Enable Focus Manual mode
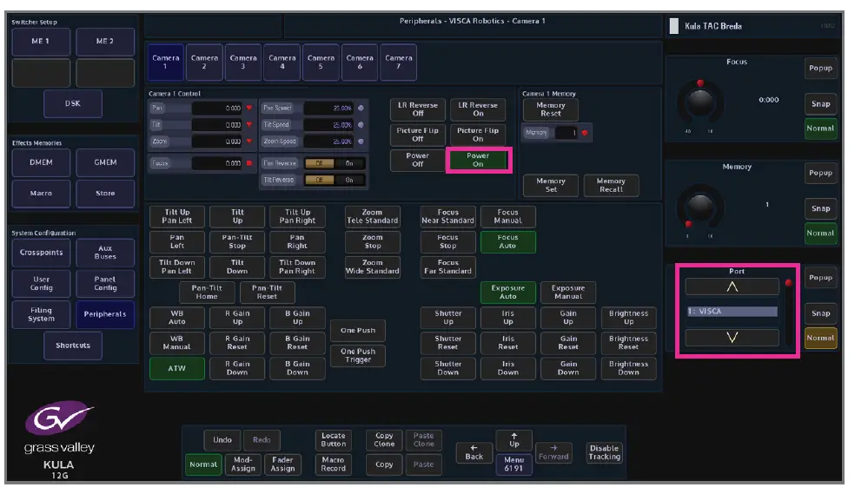 click(507, 216)
